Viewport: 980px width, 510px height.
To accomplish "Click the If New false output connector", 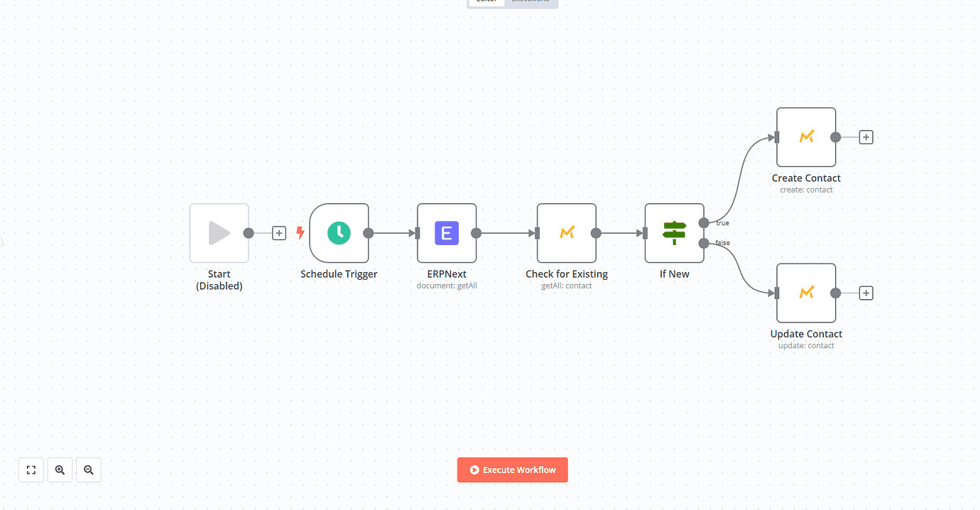I will point(704,244).
